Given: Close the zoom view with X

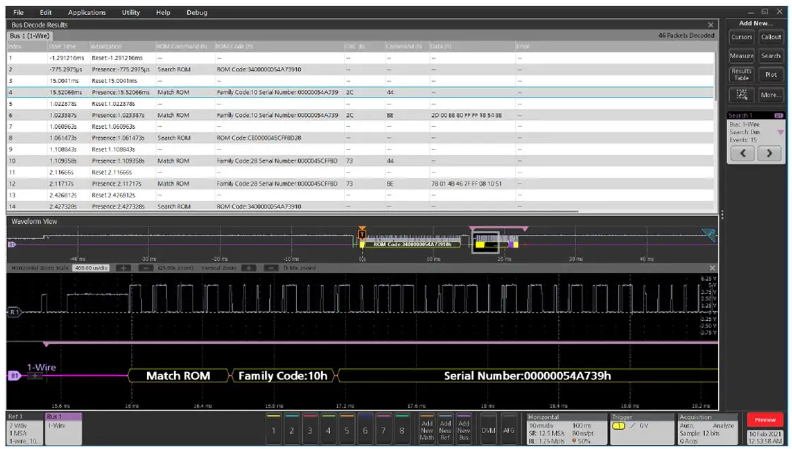Looking at the screenshot, I should click(x=712, y=268).
